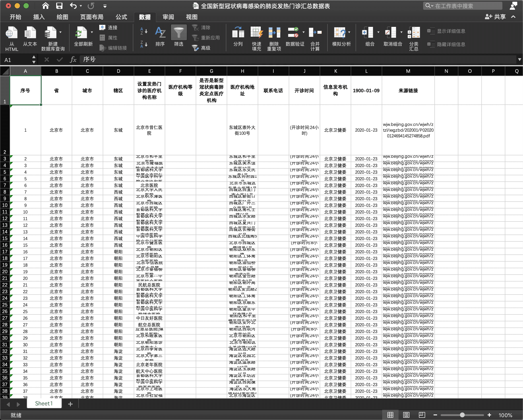Viewport: 523px width, 420px height.
Task: Click the Flash Fill (快速填充) icon
Action: click(x=256, y=33)
